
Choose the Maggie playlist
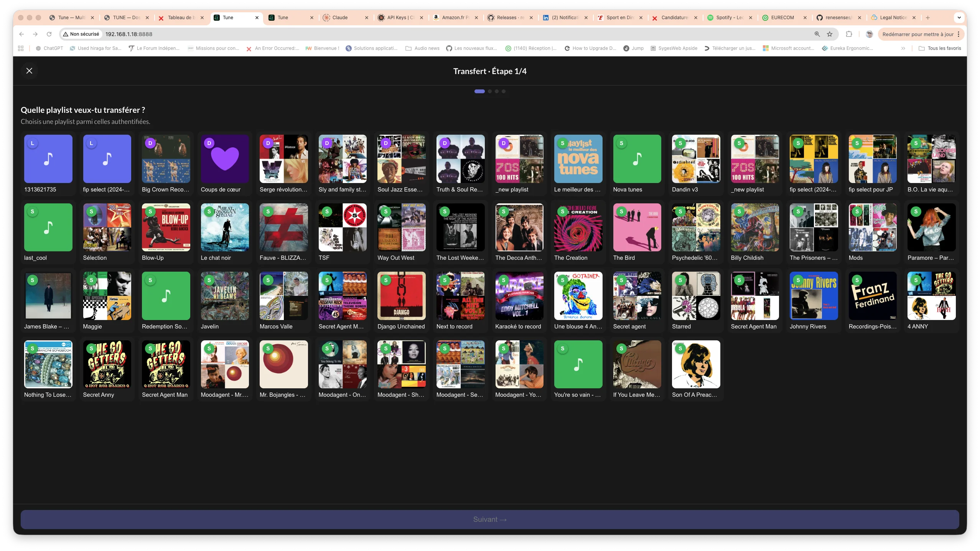point(107,301)
